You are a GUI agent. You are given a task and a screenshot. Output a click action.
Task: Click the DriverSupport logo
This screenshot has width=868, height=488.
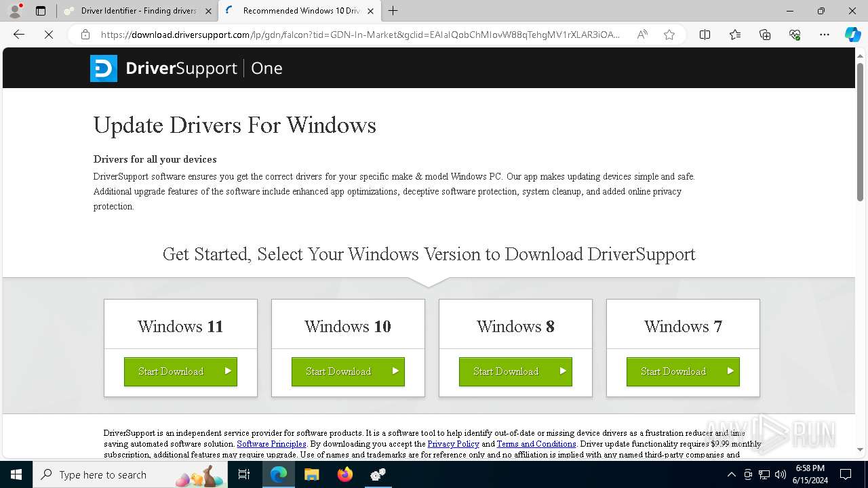click(186, 68)
